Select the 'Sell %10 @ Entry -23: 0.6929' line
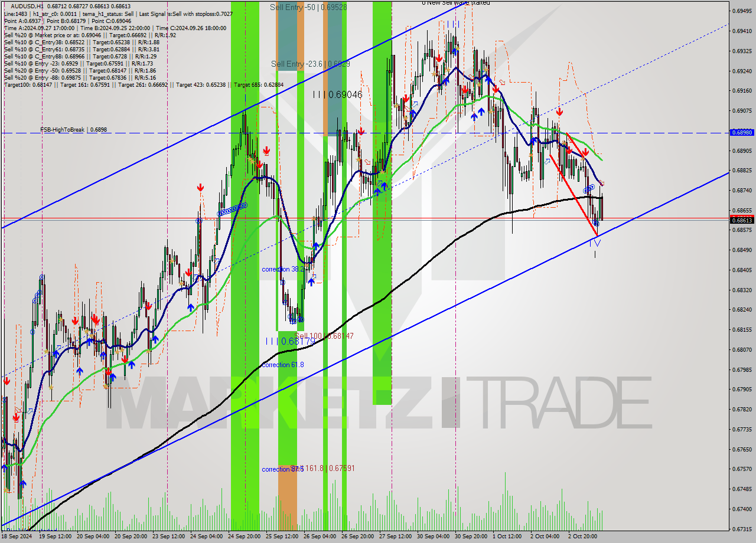 coord(79,63)
